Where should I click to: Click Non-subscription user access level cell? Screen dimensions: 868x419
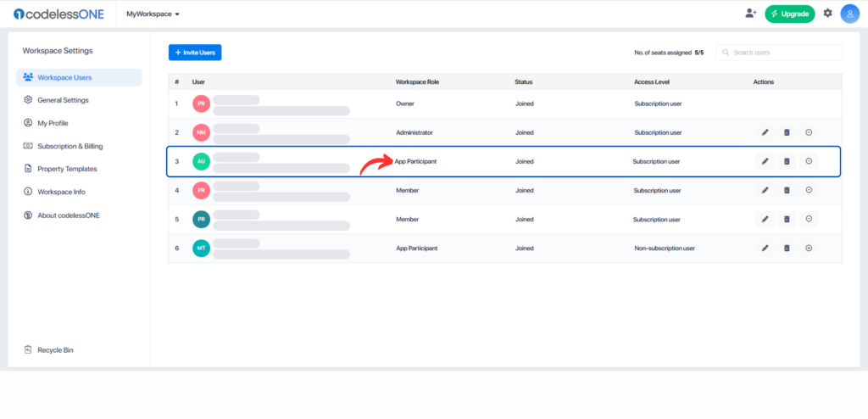pos(665,249)
